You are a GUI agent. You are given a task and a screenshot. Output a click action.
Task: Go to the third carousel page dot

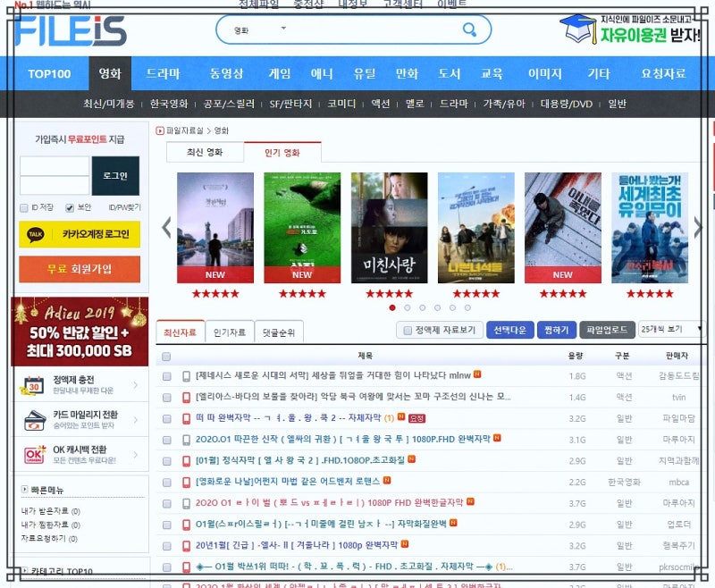point(422,307)
